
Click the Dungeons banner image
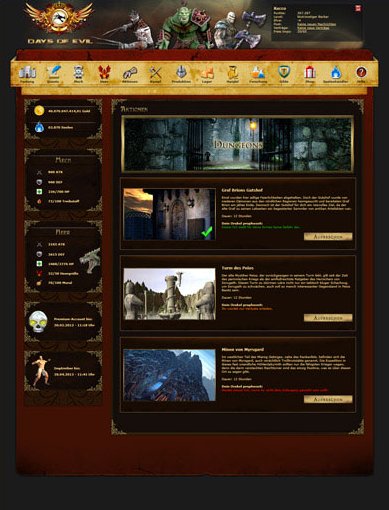point(237,144)
